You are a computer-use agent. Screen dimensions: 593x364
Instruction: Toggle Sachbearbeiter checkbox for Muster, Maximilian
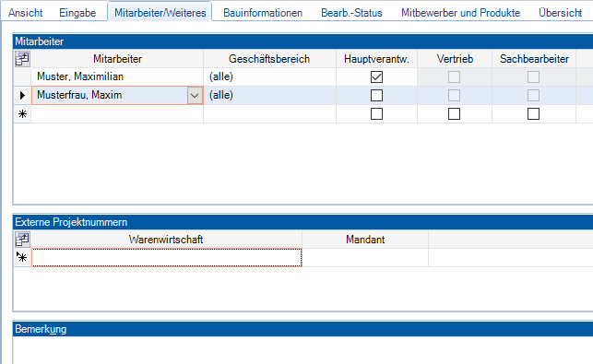pyautogui.click(x=534, y=77)
